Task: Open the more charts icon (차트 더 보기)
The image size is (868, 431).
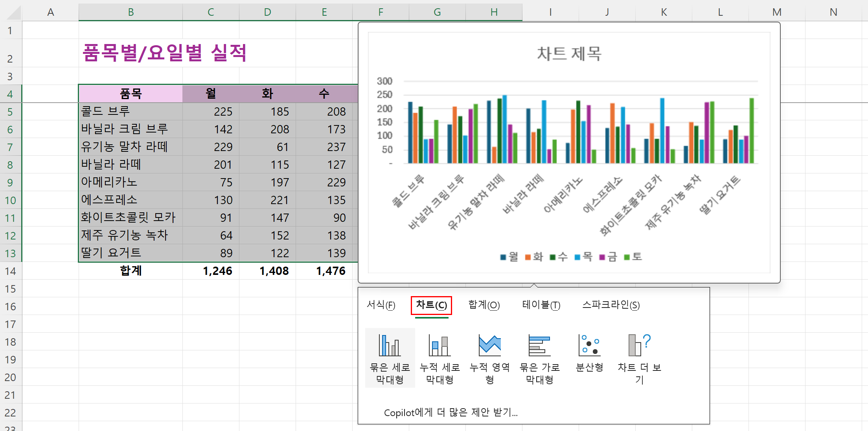Action: coord(639,346)
